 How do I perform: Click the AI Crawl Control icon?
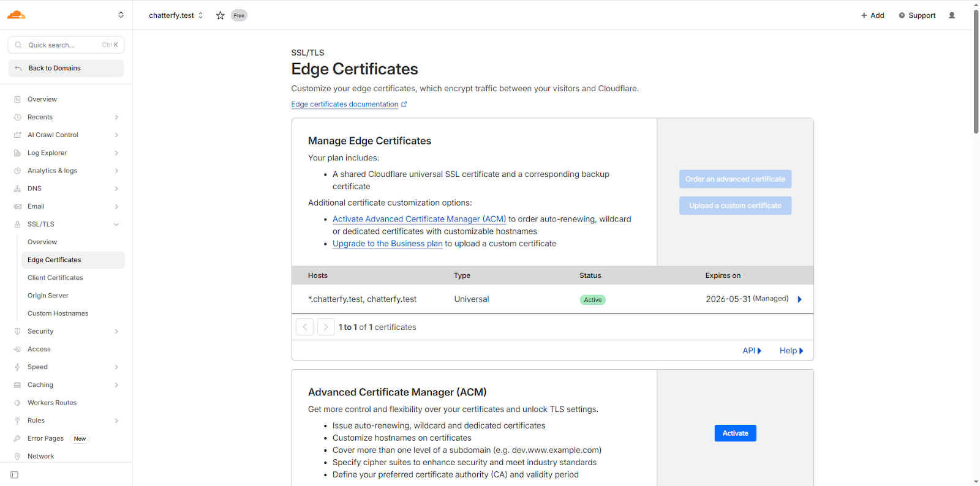coord(17,135)
